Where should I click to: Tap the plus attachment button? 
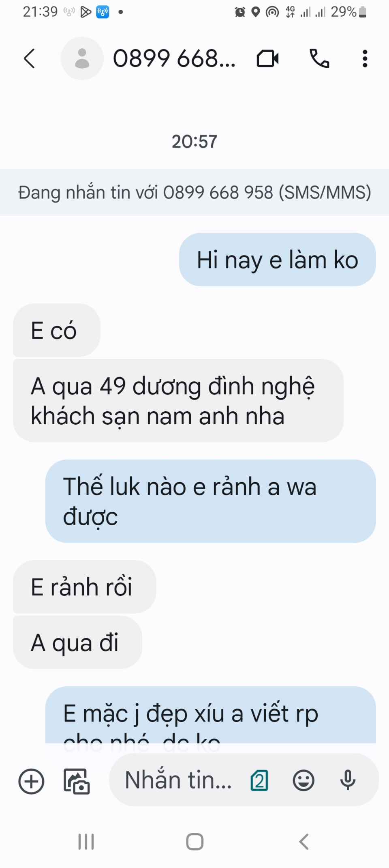pyautogui.click(x=31, y=781)
